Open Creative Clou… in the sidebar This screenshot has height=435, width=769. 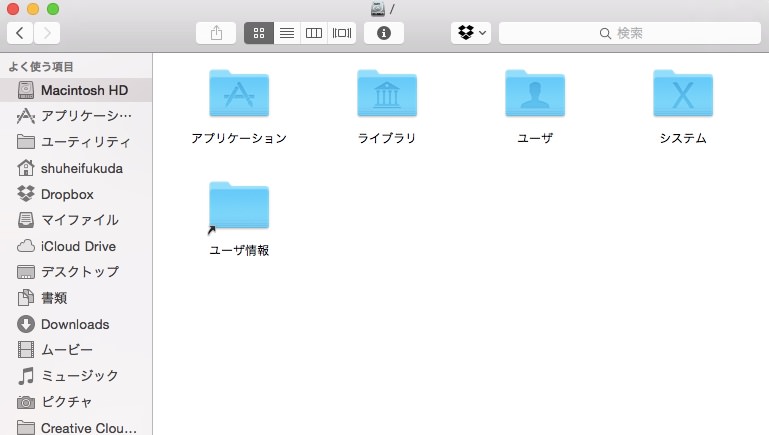pyautogui.click(x=76, y=428)
